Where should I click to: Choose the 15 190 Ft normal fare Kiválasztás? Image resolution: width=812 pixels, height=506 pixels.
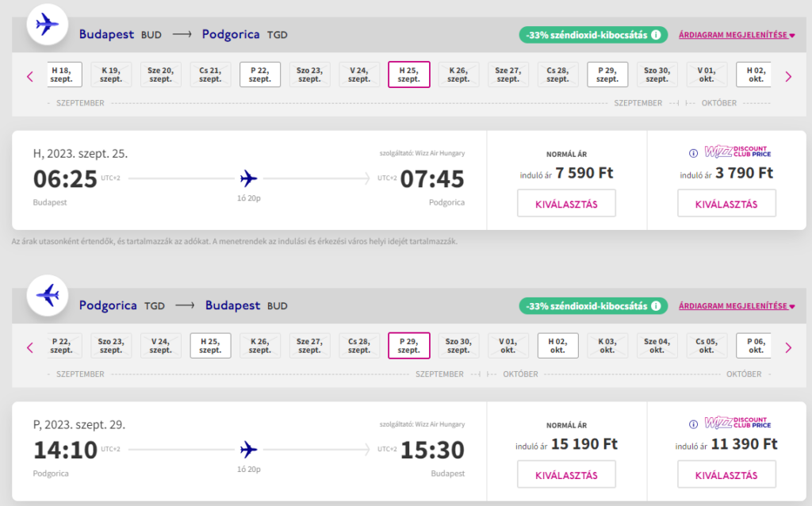tap(567, 474)
